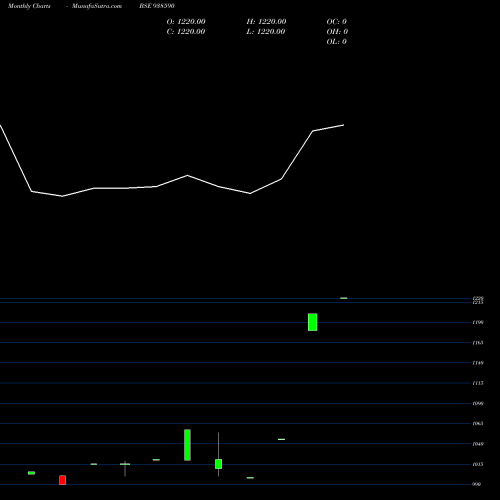Click the white line's lowest dip near left
Screen dimensions: 500x500
62,196
